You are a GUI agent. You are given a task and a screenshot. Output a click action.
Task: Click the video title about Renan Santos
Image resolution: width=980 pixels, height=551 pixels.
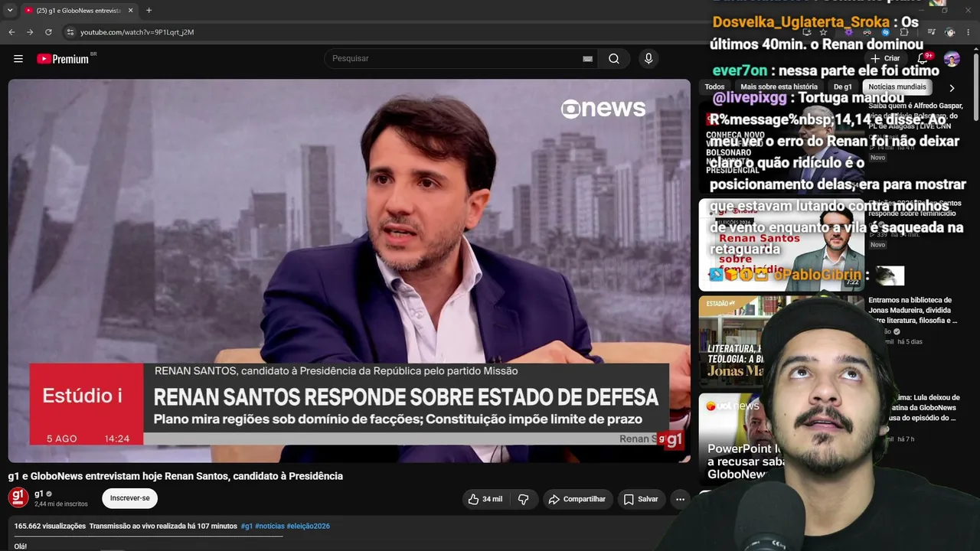click(175, 476)
